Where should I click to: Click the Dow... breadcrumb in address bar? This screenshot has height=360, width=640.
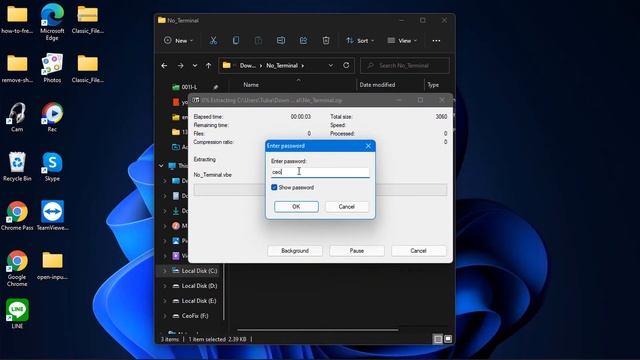tap(247, 65)
